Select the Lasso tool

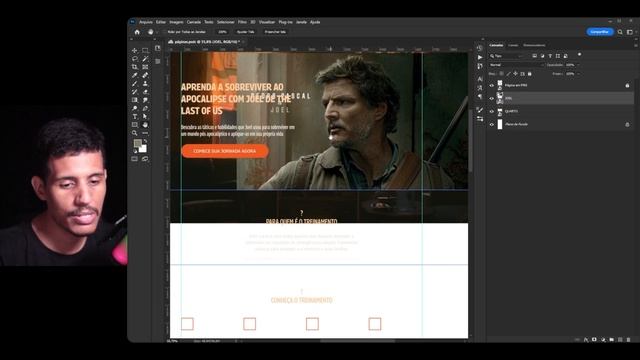(x=135, y=59)
